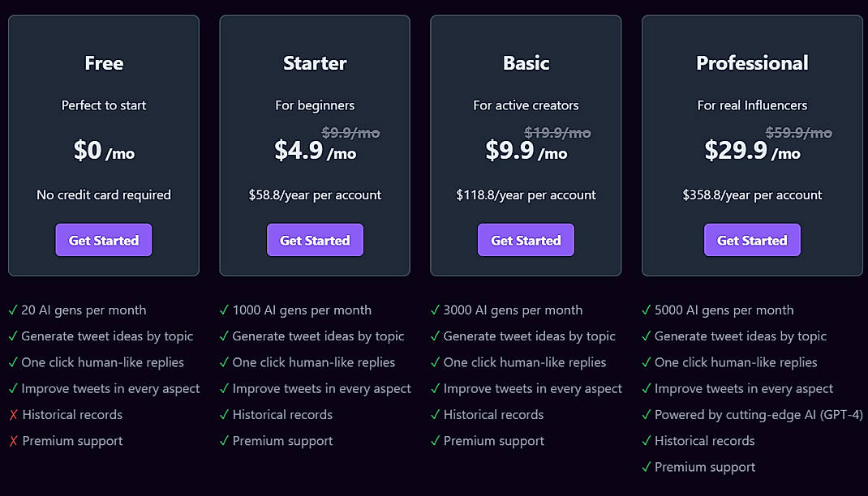Click the "No credit card required" label
Screen dimensions: 868x496
tap(104, 195)
